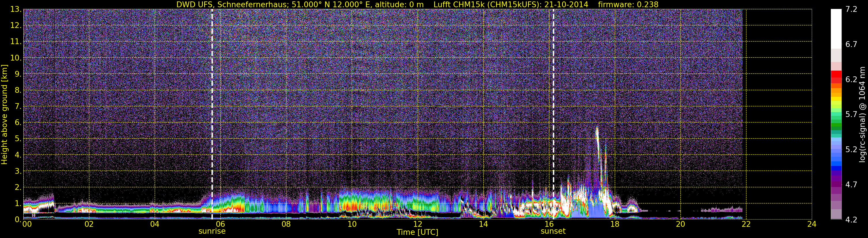Click the '18' tick label on time axis

(x=614, y=224)
